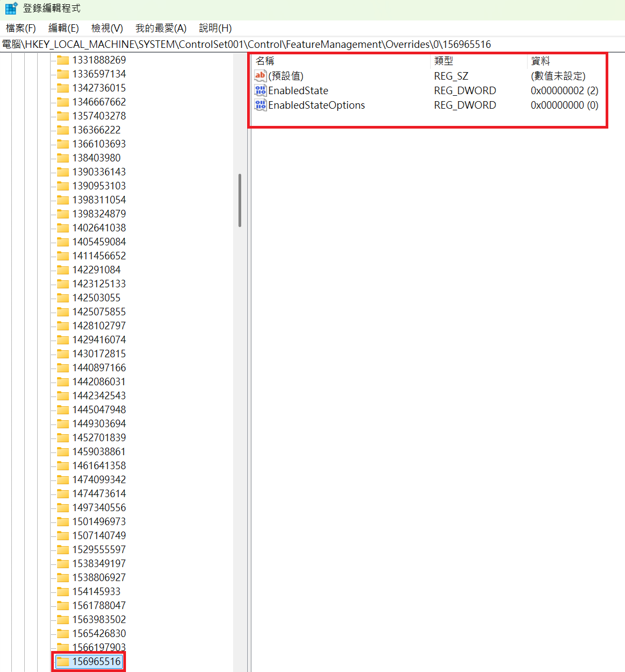Select key 1497340556 in tree

pos(99,507)
